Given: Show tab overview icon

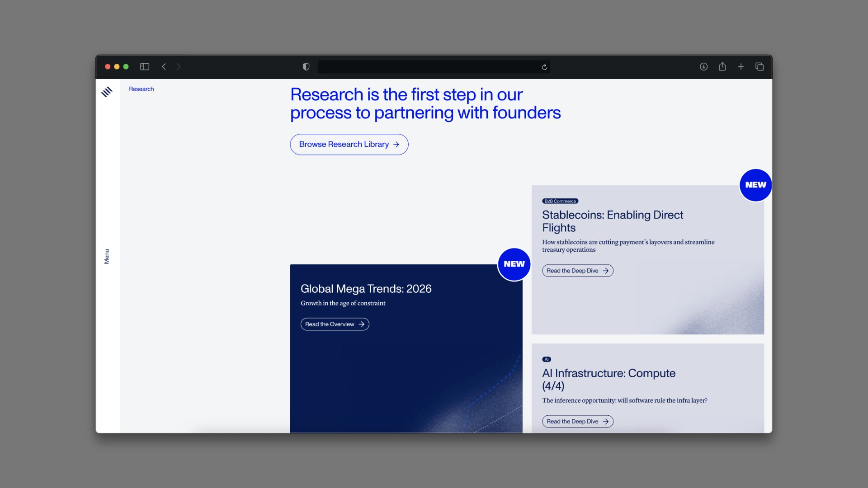Looking at the screenshot, I should (759, 66).
